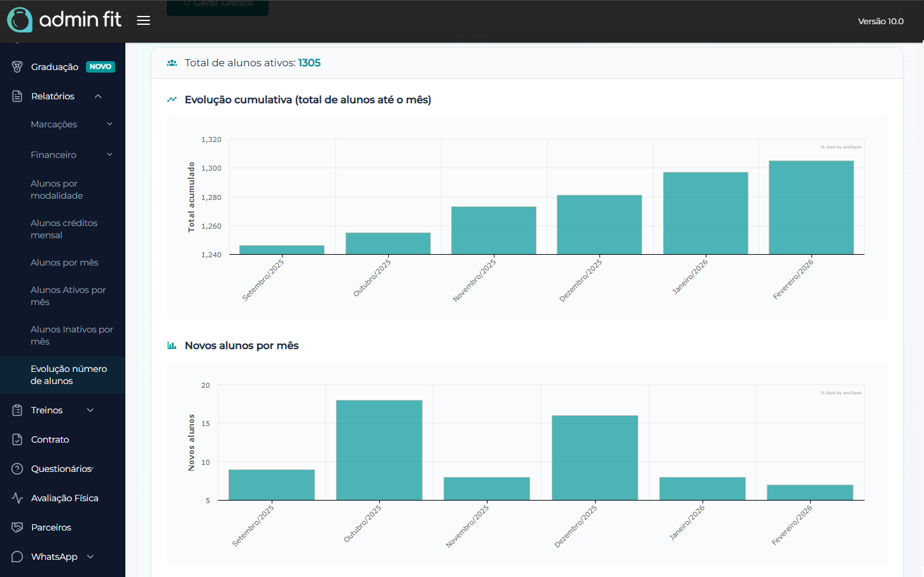
Task: Click the Parceiros handshake icon
Action: coord(17,527)
